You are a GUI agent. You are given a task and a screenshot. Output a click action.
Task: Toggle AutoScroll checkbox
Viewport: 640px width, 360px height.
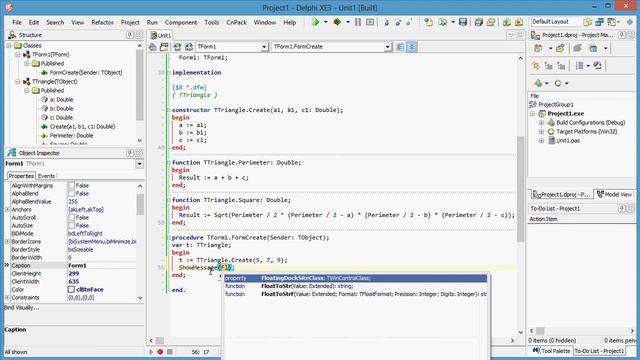tap(71, 218)
